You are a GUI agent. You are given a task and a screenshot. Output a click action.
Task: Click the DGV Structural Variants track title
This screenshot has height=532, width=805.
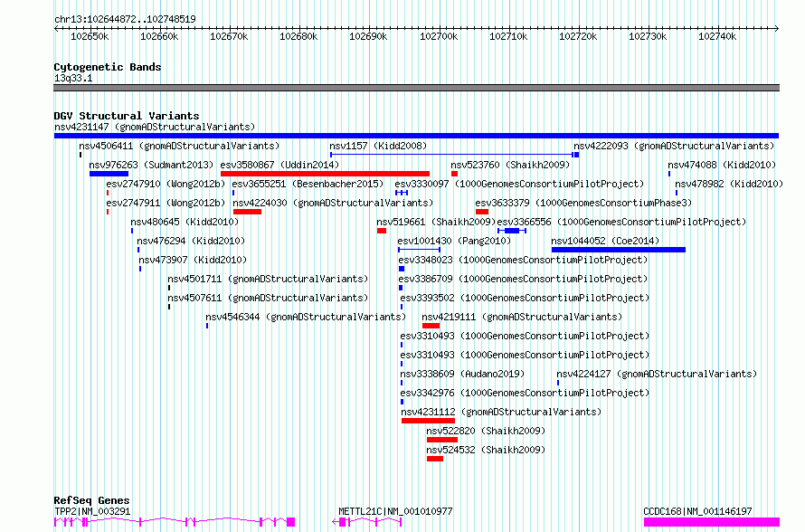pyautogui.click(x=127, y=116)
